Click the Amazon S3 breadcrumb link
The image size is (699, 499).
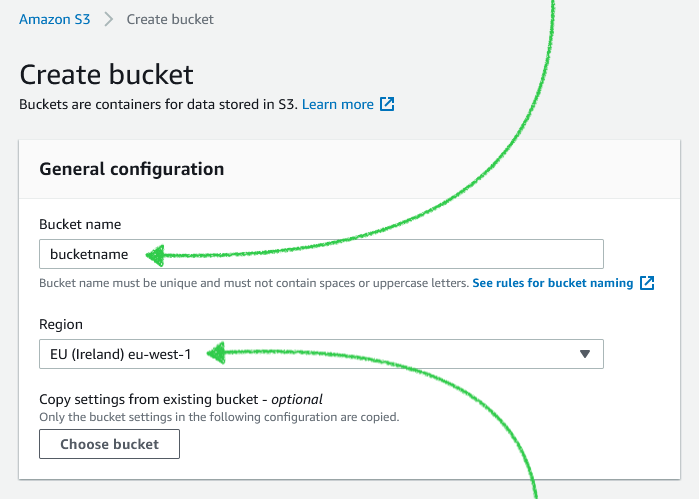55,19
